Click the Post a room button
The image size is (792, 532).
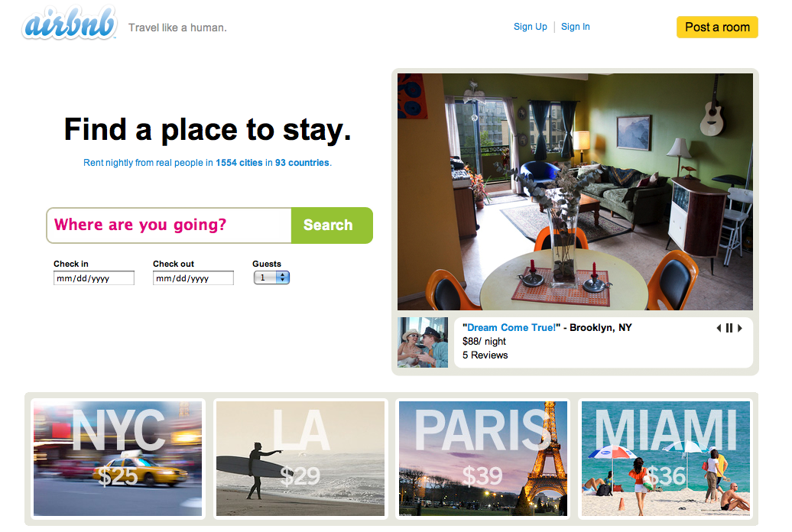pos(717,28)
